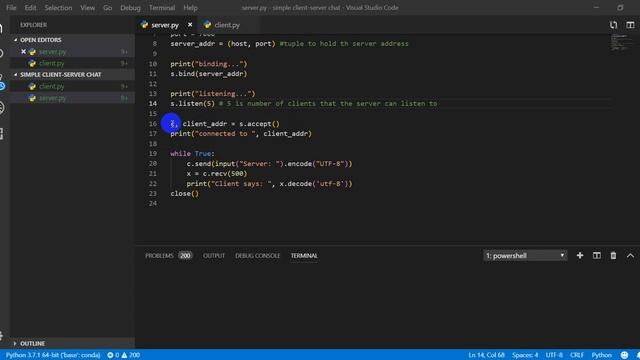Click the Explorer panel title
640x360 pixels.
pyautogui.click(x=33, y=25)
